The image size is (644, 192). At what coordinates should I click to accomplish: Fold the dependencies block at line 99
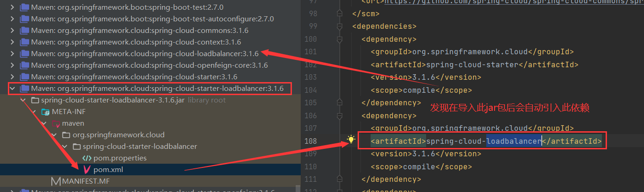pyautogui.click(x=340, y=26)
